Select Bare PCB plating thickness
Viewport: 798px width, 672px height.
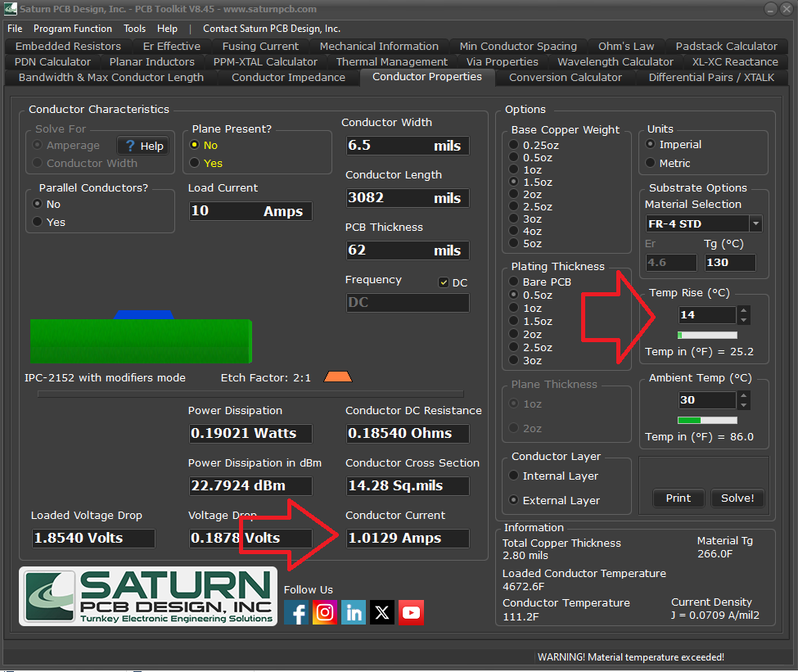[514, 282]
